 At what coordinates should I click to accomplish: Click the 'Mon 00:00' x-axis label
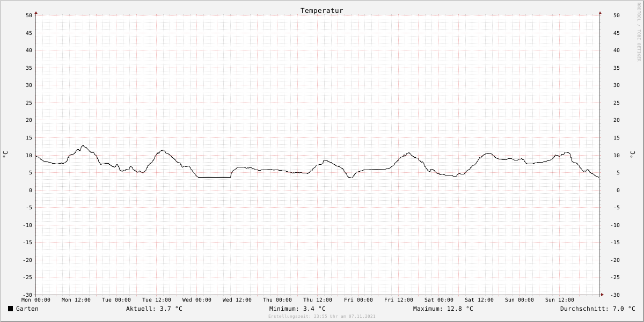[x=36, y=300]
